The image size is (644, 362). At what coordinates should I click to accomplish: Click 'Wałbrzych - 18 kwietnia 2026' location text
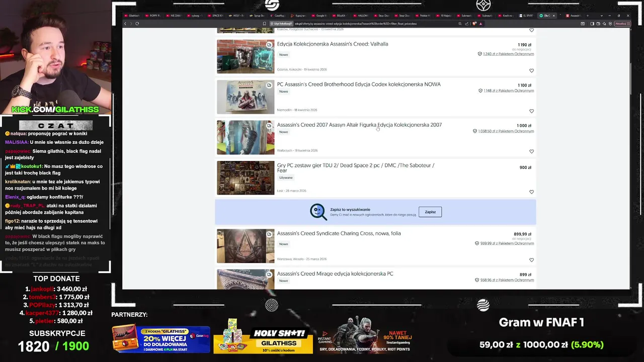pyautogui.click(x=297, y=150)
